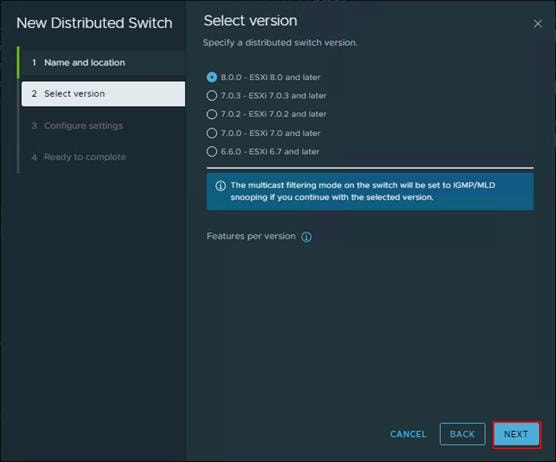Click the info icon in multicast filtering banner
The height and width of the screenshot is (462, 556).
pyautogui.click(x=221, y=185)
